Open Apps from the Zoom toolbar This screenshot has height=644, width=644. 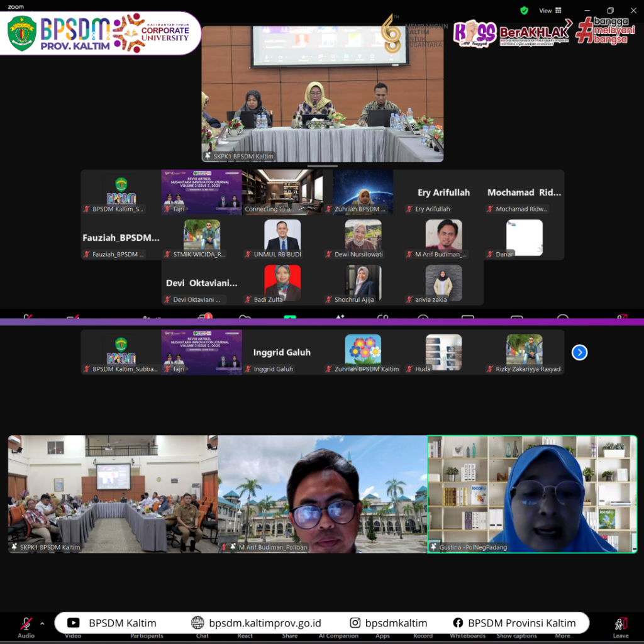pyautogui.click(x=382, y=636)
